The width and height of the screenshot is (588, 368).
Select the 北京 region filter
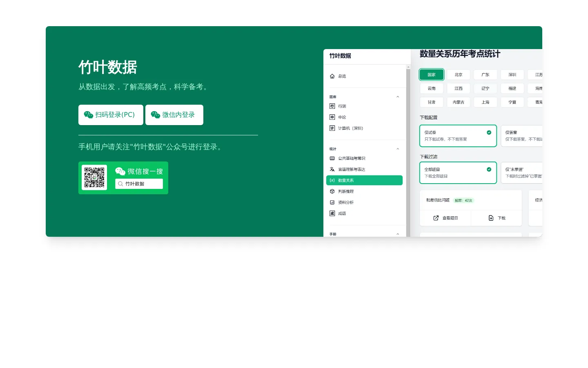(459, 74)
